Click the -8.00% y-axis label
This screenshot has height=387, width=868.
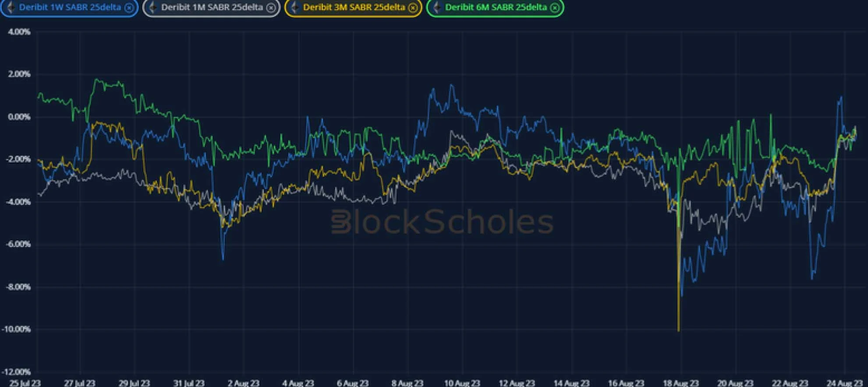(18, 287)
